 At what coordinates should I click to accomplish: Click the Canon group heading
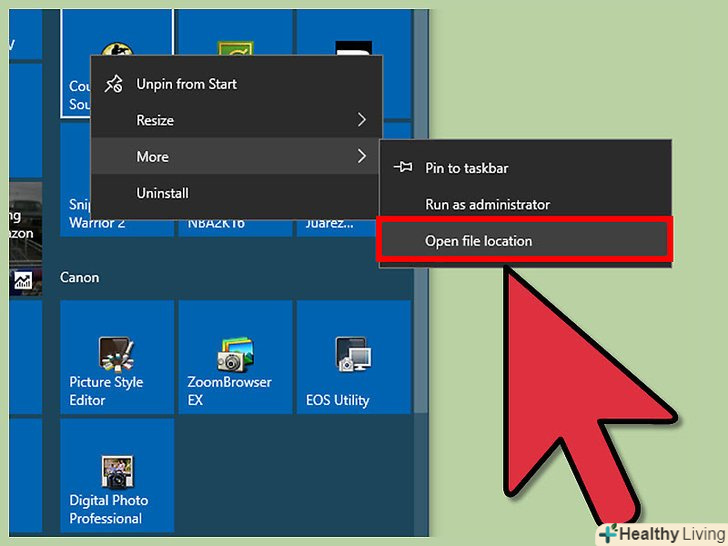[79, 277]
